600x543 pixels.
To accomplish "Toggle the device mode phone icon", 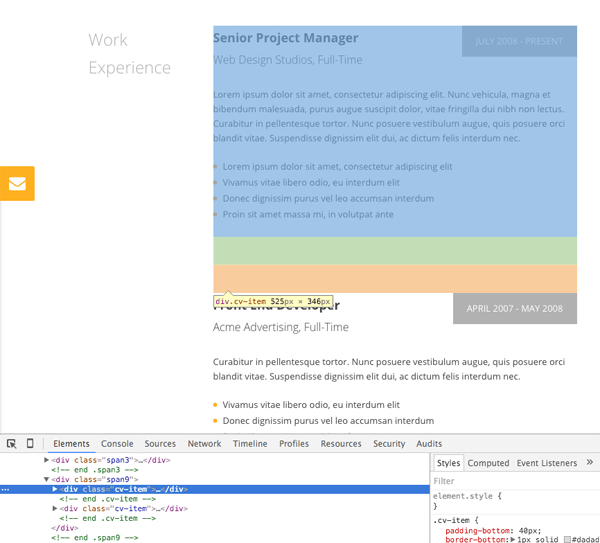I will (x=30, y=443).
